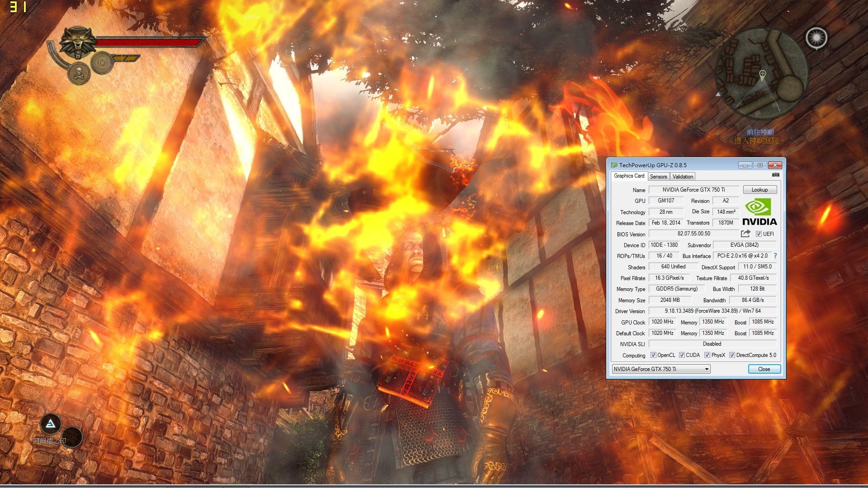Viewport: 868px width, 488px height.
Task: Click the Device ID value 10DE - 1380
Action: 664,245
